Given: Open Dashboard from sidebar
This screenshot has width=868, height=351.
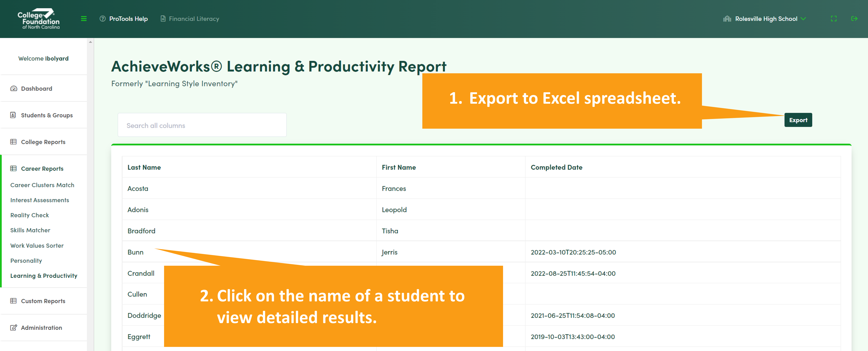Looking at the screenshot, I should point(36,89).
